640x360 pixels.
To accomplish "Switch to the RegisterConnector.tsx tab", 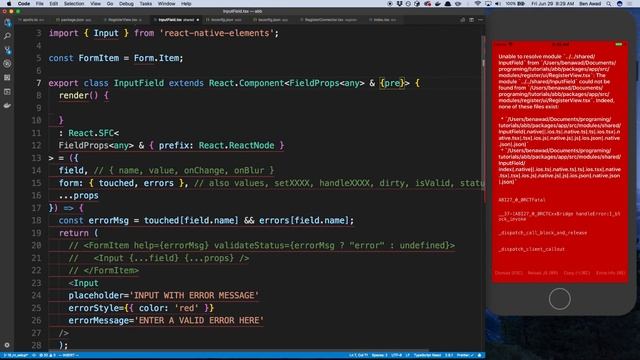I will coord(330,20).
